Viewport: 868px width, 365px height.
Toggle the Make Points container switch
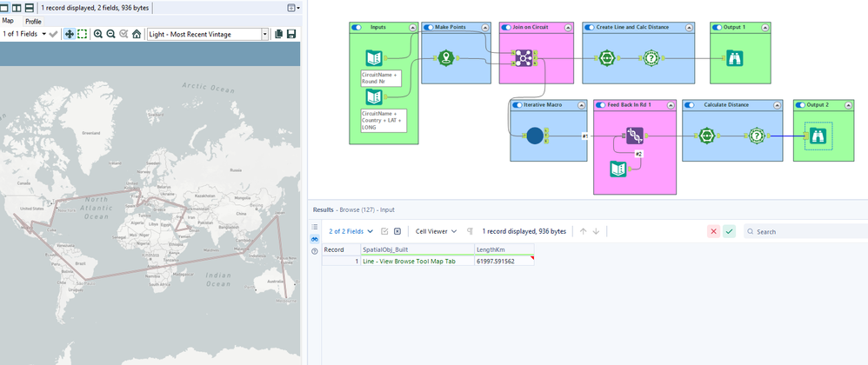click(429, 27)
